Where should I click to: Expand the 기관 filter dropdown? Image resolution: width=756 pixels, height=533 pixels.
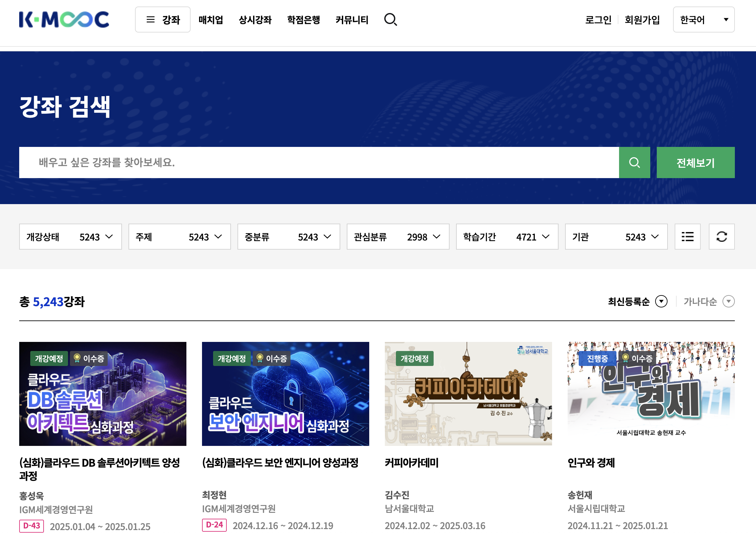click(x=616, y=237)
